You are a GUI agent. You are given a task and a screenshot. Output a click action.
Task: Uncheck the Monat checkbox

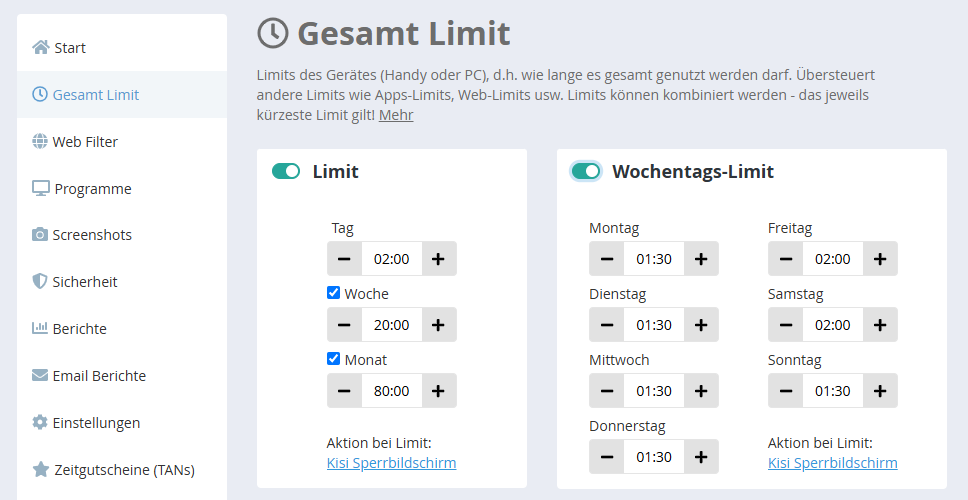coord(334,359)
